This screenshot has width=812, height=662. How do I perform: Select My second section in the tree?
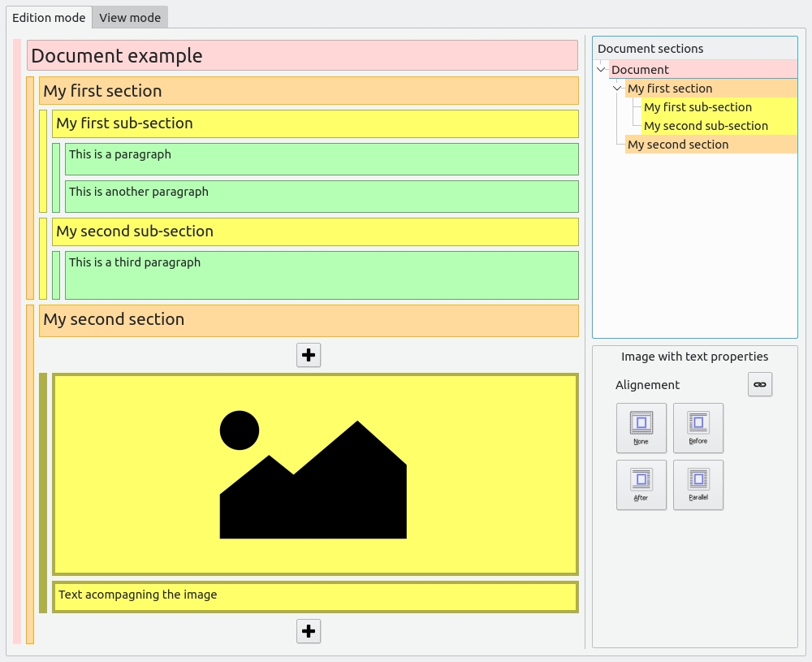(711, 145)
